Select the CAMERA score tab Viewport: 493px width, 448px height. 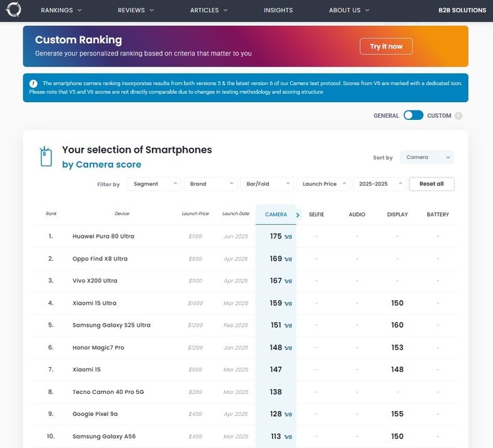click(276, 214)
